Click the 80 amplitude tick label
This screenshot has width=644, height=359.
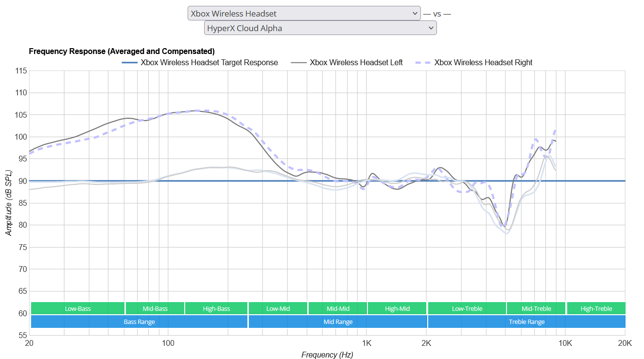(x=23, y=225)
